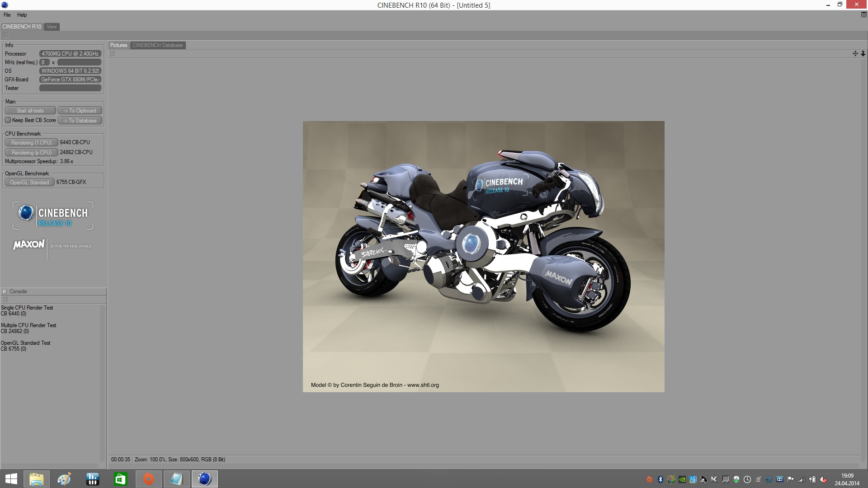Click the Bluetooth tray icon
Image resolution: width=868 pixels, height=488 pixels.
click(x=660, y=479)
